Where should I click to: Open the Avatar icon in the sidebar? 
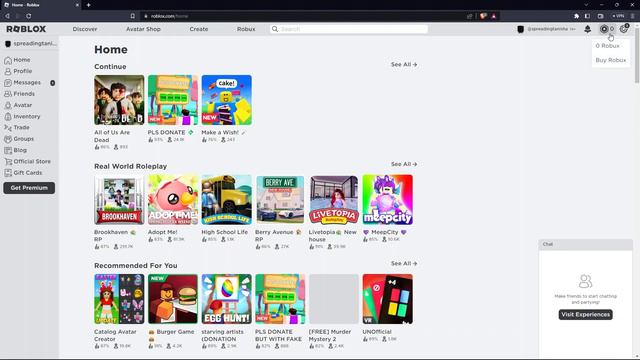pos(8,105)
